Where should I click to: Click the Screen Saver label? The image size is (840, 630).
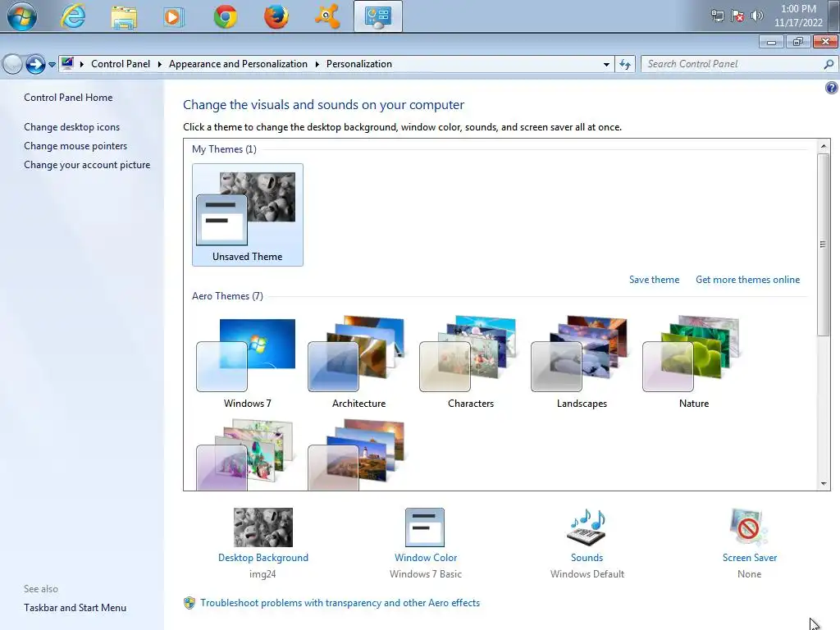750,558
